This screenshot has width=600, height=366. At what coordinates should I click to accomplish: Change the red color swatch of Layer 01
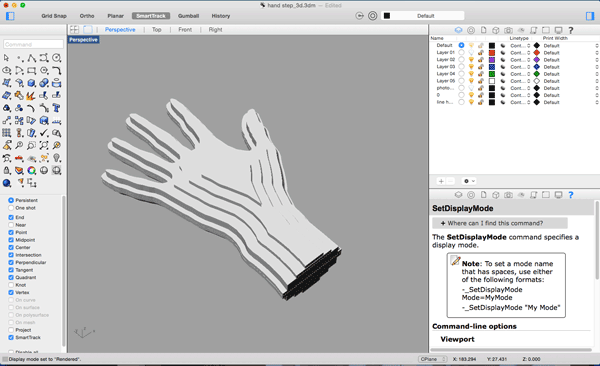click(x=492, y=52)
